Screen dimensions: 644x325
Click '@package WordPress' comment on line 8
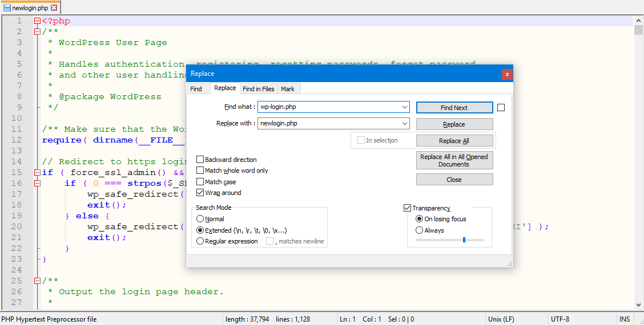point(110,97)
